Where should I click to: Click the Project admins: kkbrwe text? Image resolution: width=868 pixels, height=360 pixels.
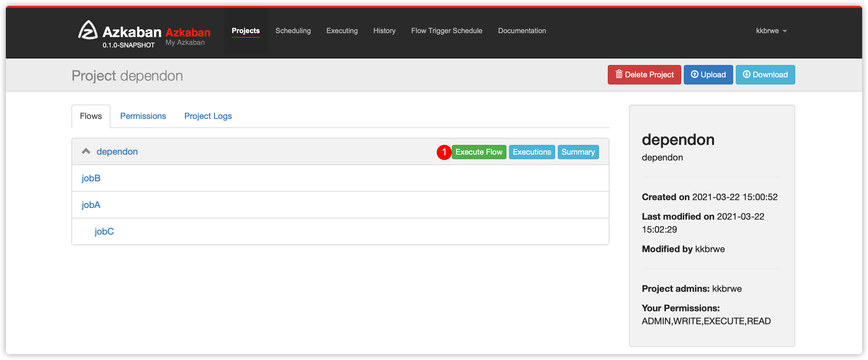click(x=691, y=289)
